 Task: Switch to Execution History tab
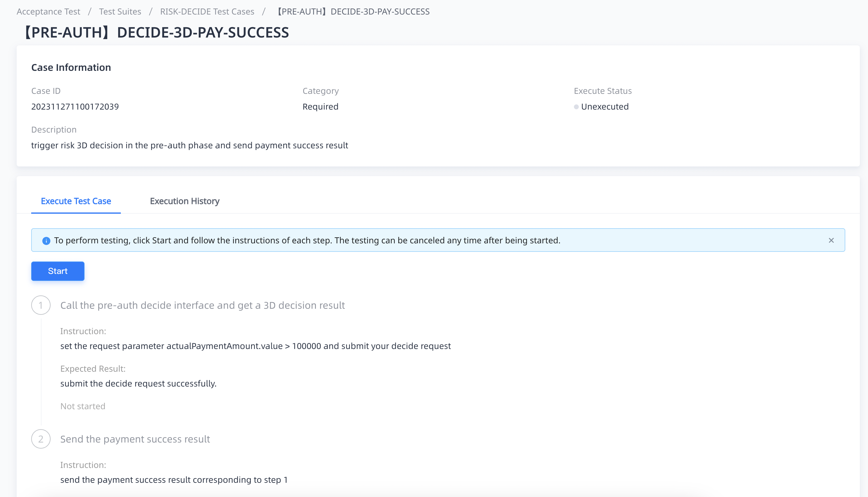click(184, 201)
